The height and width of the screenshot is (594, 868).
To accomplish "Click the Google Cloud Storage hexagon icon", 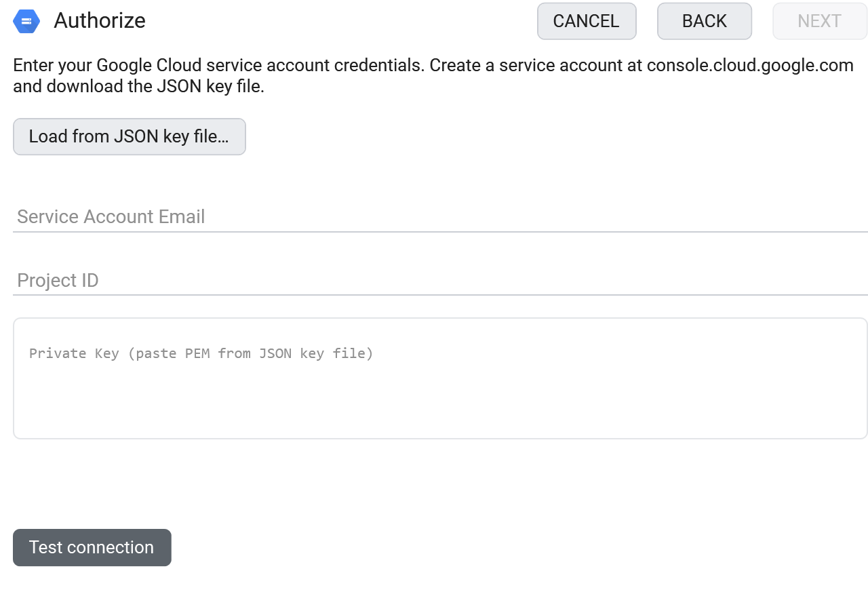I will [x=26, y=21].
